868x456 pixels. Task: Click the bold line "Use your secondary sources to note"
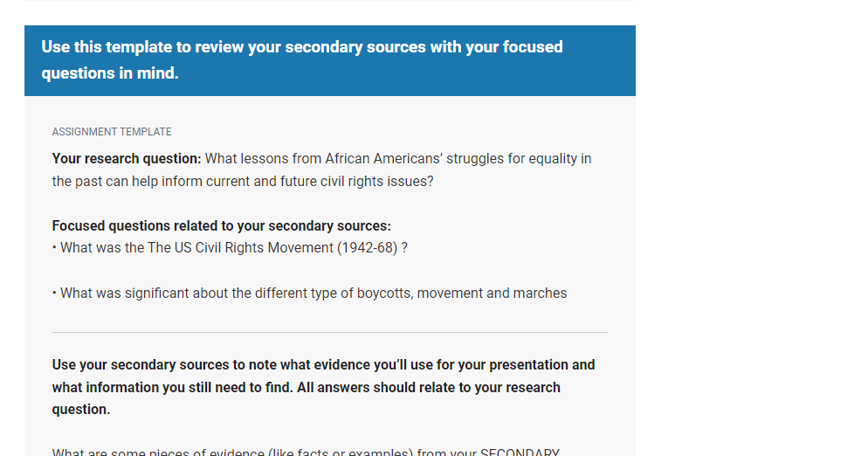tap(323, 365)
